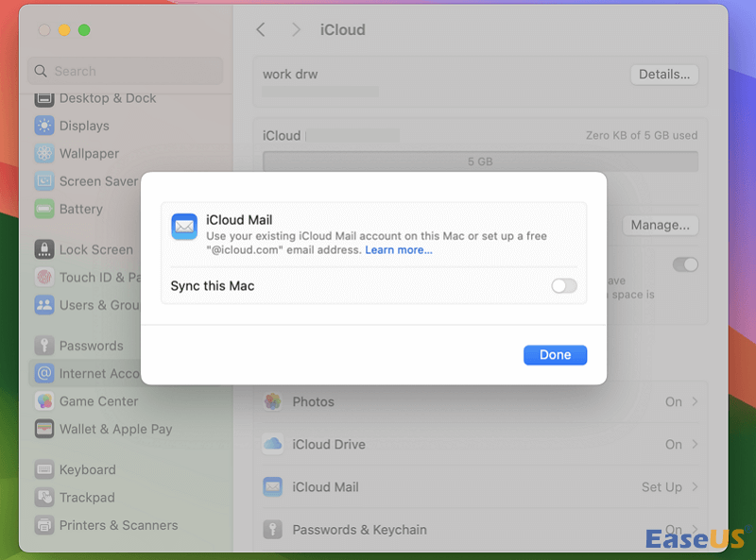
Task: Click the 'iCloud Mail' dialog title
Action: 239,220
